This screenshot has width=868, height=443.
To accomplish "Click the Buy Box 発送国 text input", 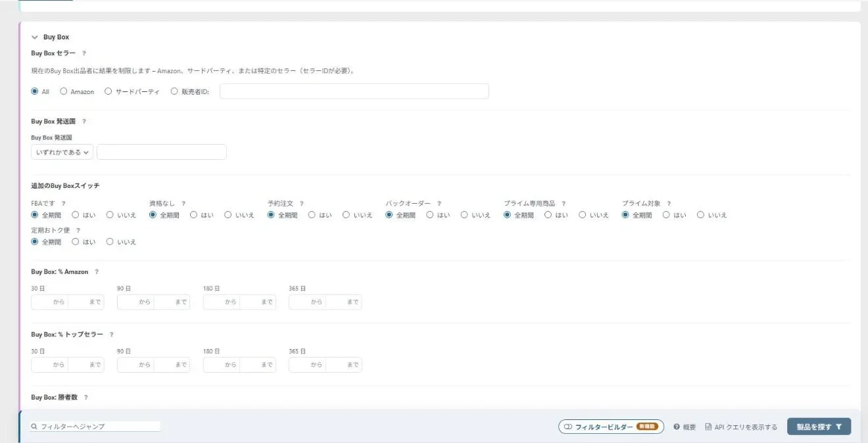I will click(162, 152).
